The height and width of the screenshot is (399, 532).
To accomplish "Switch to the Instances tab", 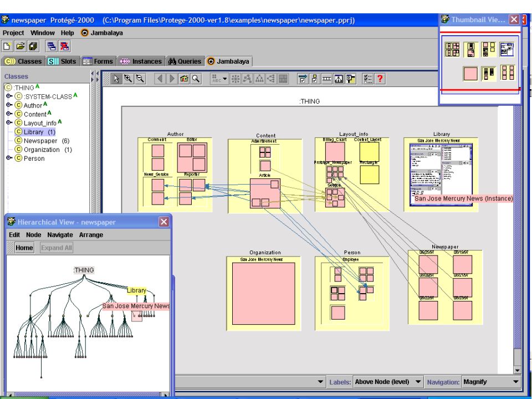I will pos(141,62).
